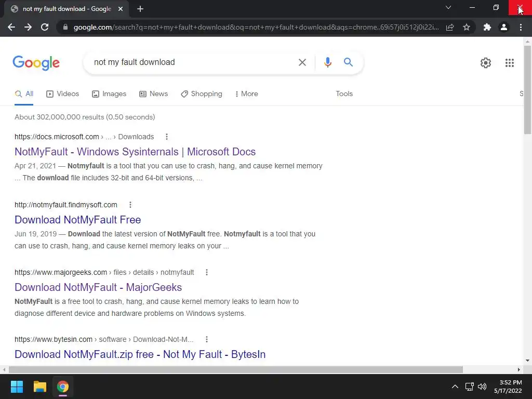The height and width of the screenshot is (399, 532).
Task: Open the Download NotMyFault.zip BytesIn result
Action: click(140, 354)
